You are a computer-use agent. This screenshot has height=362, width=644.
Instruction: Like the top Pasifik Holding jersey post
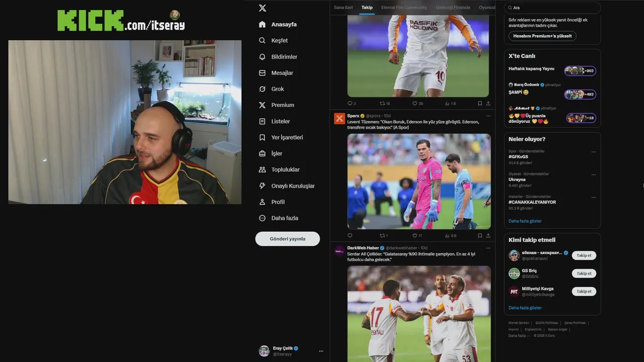pyautogui.click(x=418, y=103)
